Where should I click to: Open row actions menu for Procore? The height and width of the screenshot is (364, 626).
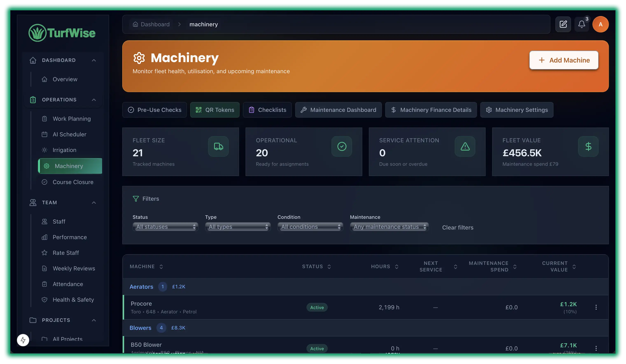click(x=596, y=307)
